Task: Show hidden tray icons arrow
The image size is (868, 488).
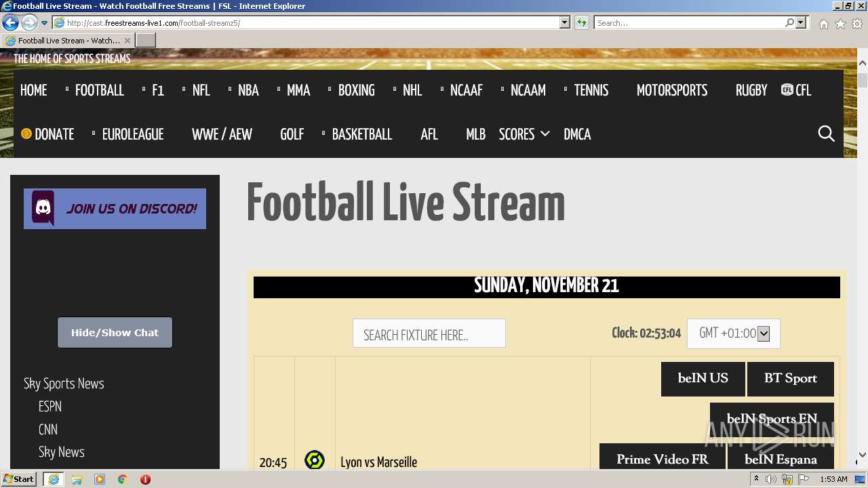Action: coord(756,479)
